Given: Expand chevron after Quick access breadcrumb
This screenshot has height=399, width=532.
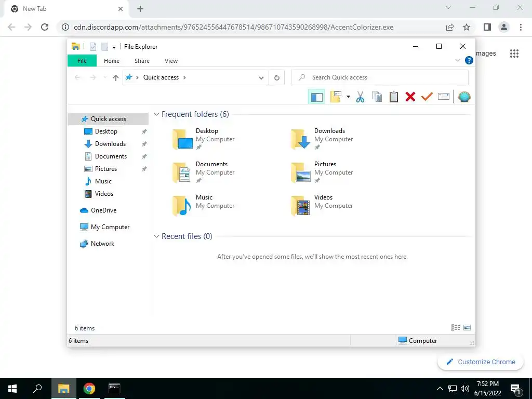Looking at the screenshot, I should point(184,78).
